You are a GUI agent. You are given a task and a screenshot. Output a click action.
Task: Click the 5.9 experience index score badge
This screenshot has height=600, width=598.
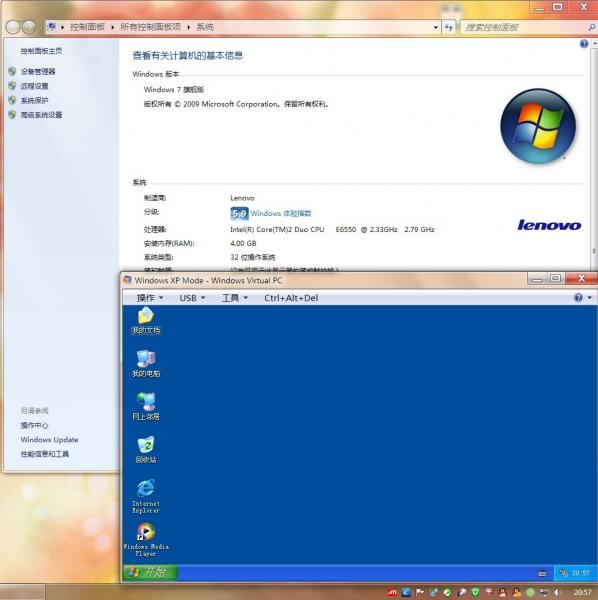[x=240, y=214]
